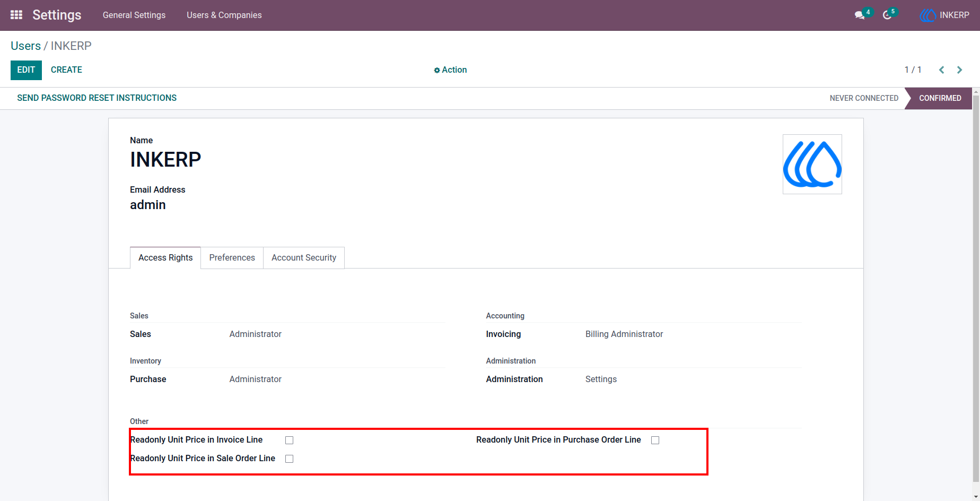Open the apps grid menu
980x501 pixels.
[x=16, y=15]
